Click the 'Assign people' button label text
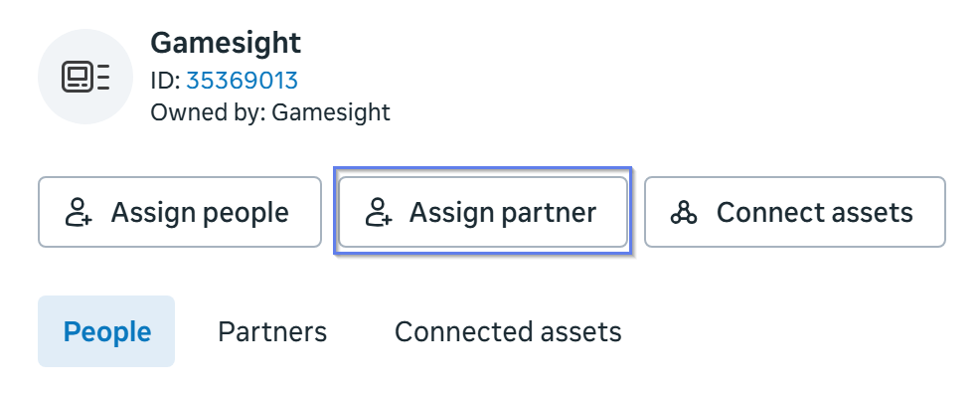Image resolution: width=980 pixels, height=393 pixels. point(200,213)
